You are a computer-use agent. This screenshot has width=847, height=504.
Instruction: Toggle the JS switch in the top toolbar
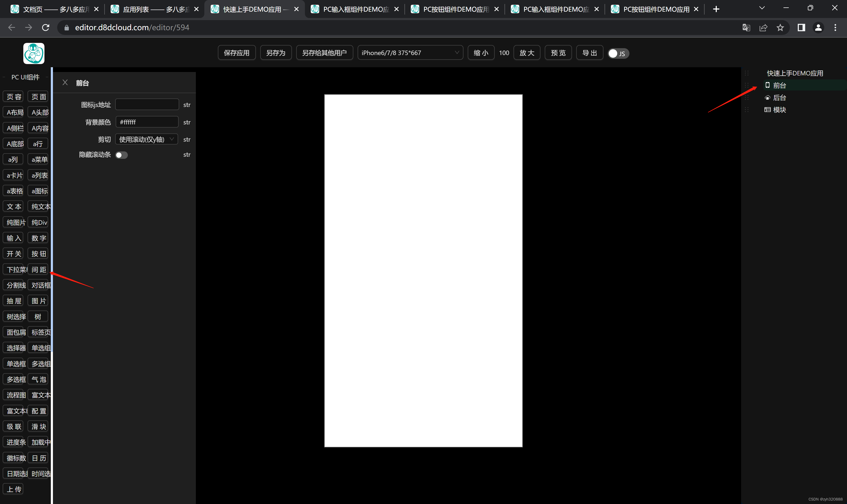point(618,53)
